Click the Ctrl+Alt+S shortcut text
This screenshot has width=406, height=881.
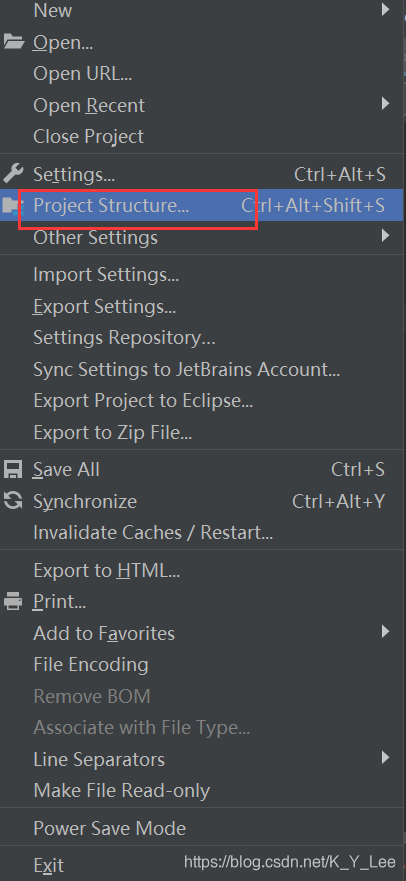(x=340, y=174)
